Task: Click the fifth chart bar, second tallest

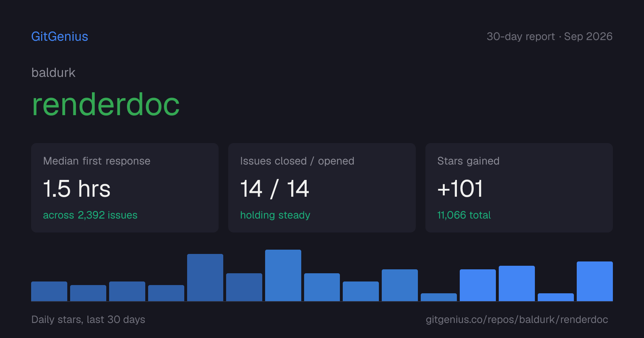Action: click(x=205, y=278)
